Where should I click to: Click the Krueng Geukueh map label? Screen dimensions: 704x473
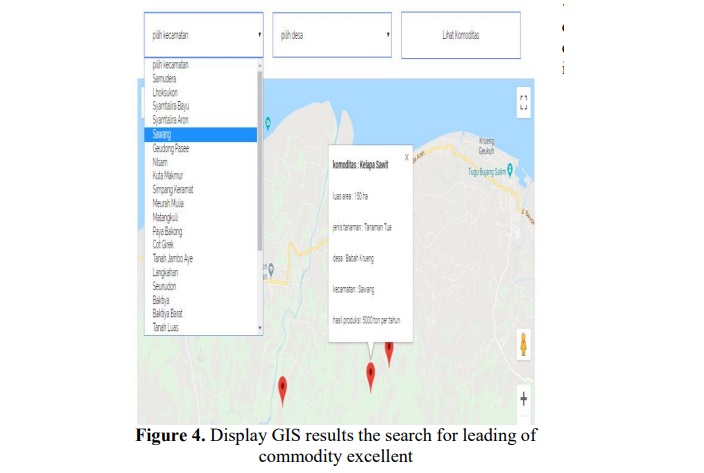click(487, 143)
